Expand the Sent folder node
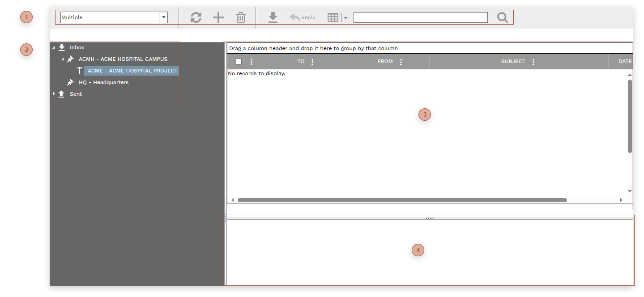The height and width of the screenshot is (297, 644). pyautogui.click(x=54, y=94)
